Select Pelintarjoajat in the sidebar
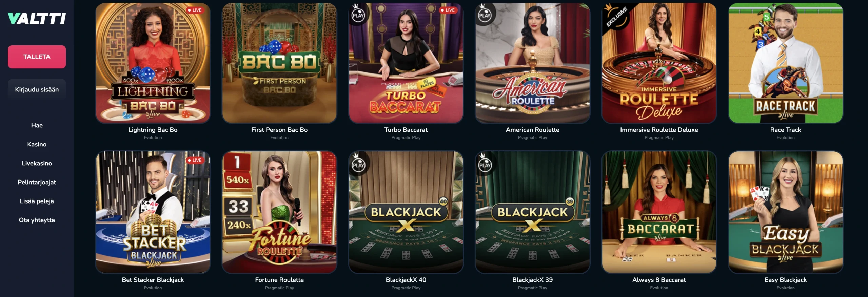868x297 pixels. [37, 182]
